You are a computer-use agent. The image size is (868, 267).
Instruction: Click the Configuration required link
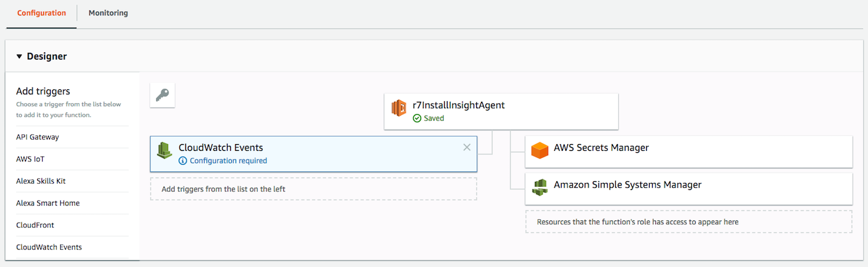228,161
